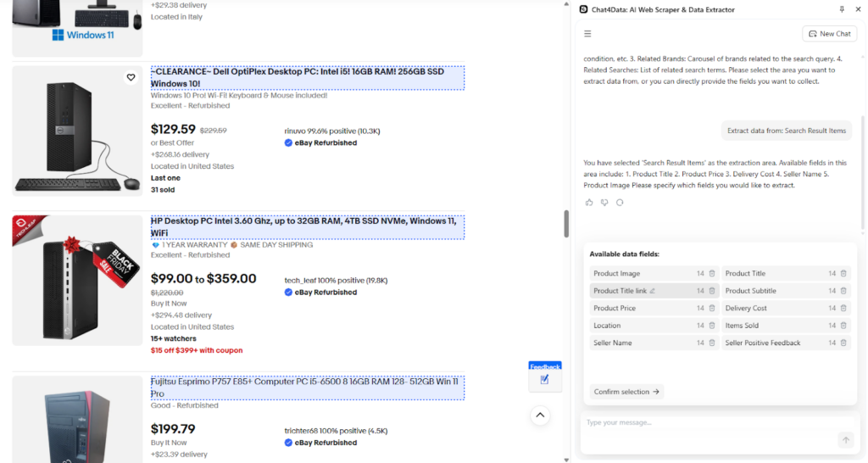
Task: Open the HP Desktop Black Friday thumbnail
Action: 77,280
